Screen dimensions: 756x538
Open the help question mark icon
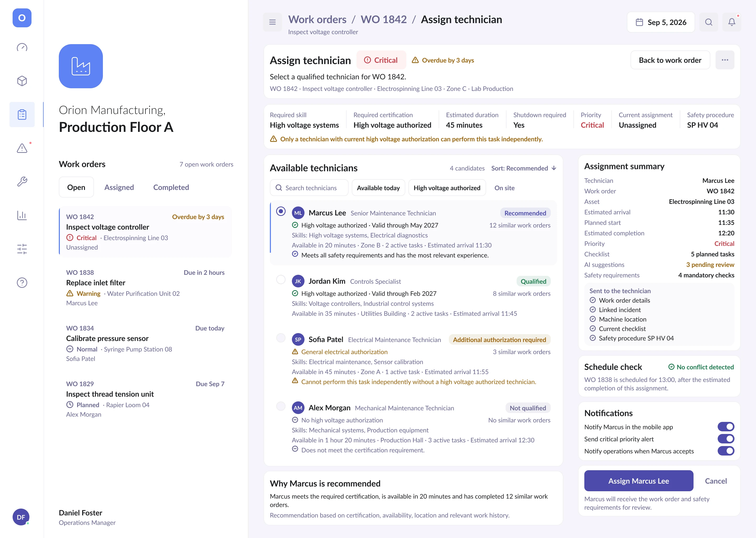point(22,283)
